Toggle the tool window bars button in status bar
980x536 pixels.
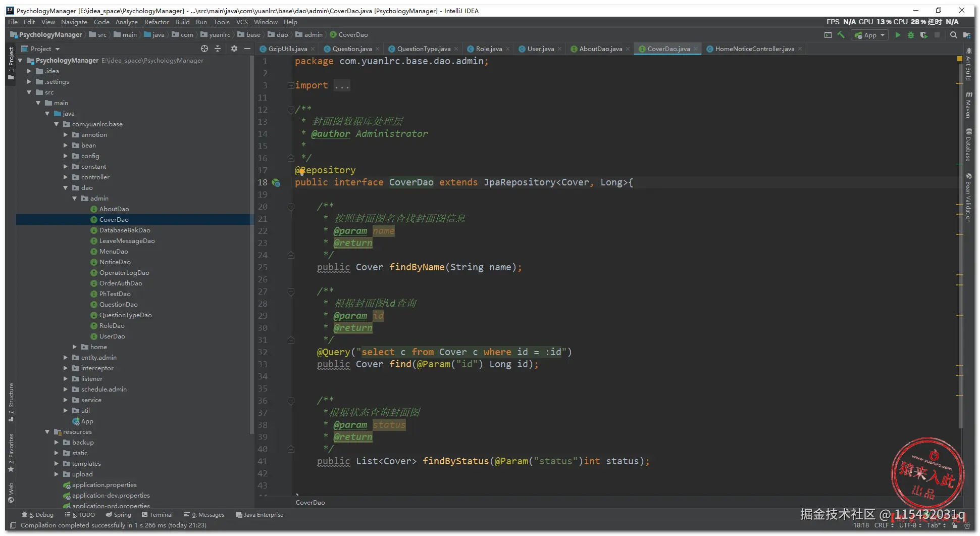pyautogui.click(x=13, y=525)
